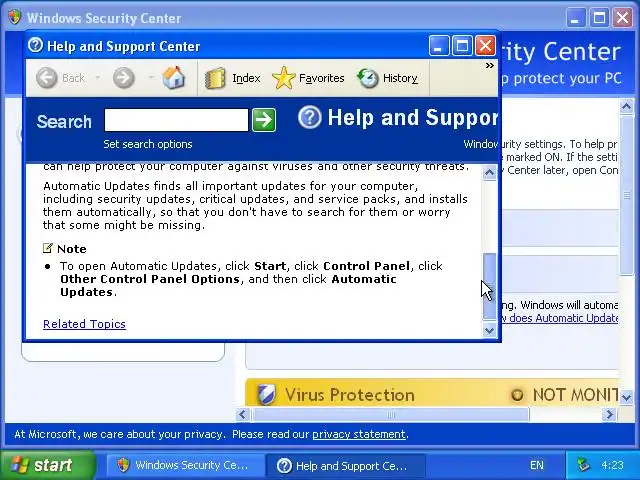This screenshot has width=640, height=480.
Task: Open the privacy statement link
Action: click(x=359, y=434)
